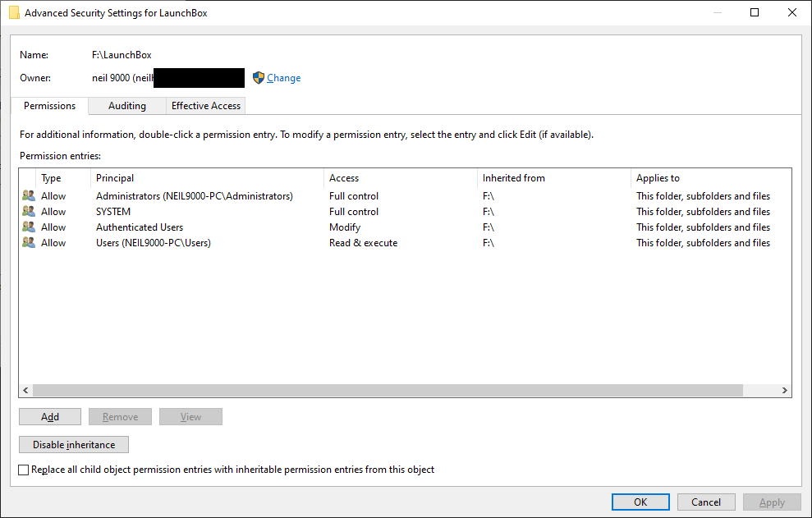Click the Add button
The width and height of the screenshot is (812, 518).
50,417
